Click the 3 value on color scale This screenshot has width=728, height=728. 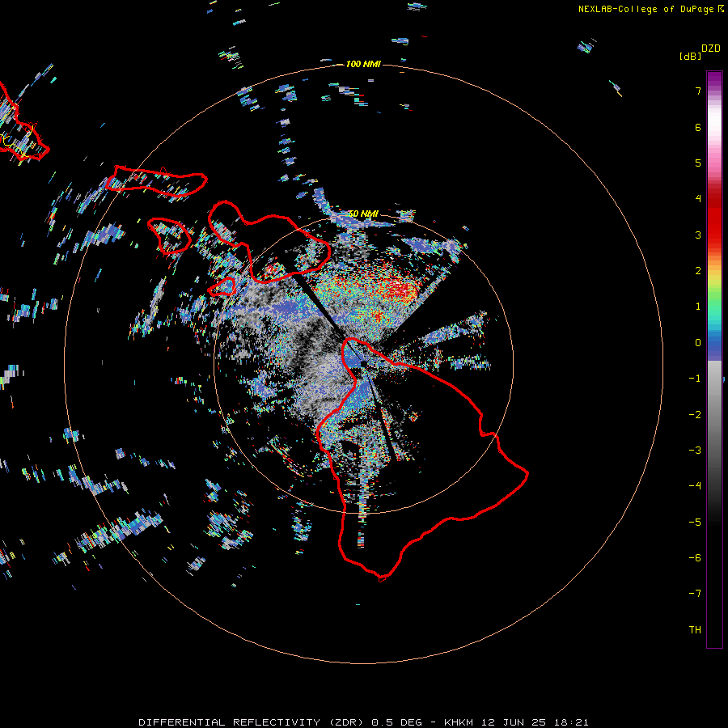coord(698,235)
